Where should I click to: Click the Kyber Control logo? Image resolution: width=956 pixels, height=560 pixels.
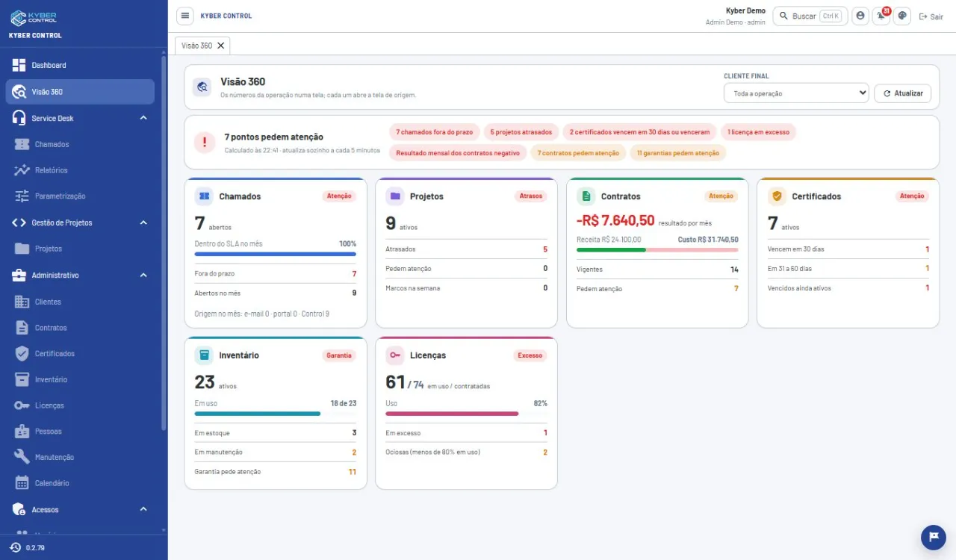tap(33, 17)
